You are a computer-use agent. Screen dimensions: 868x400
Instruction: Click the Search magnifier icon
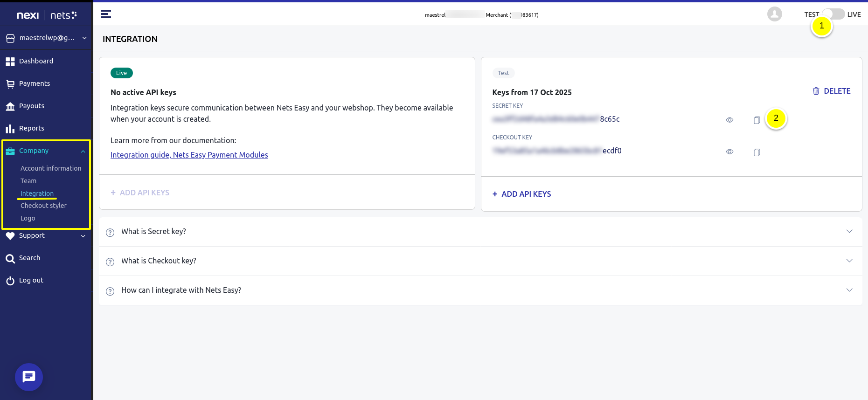pos(10,258)
